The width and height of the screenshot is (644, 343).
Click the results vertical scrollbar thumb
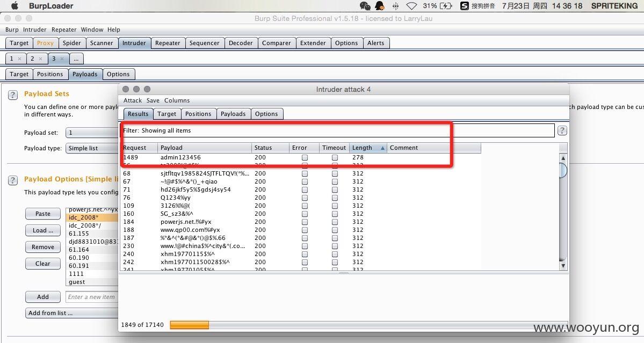point(563,170)
